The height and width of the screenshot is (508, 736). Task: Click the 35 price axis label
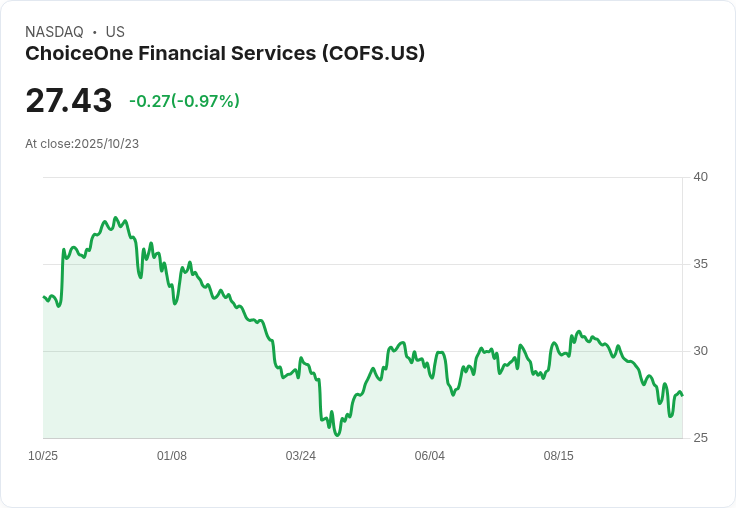tap(701, 264)
